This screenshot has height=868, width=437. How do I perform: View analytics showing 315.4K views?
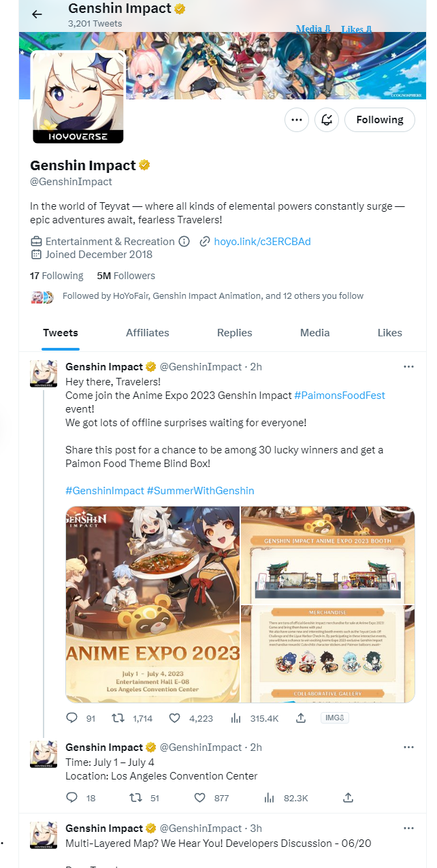click(237, 718)
